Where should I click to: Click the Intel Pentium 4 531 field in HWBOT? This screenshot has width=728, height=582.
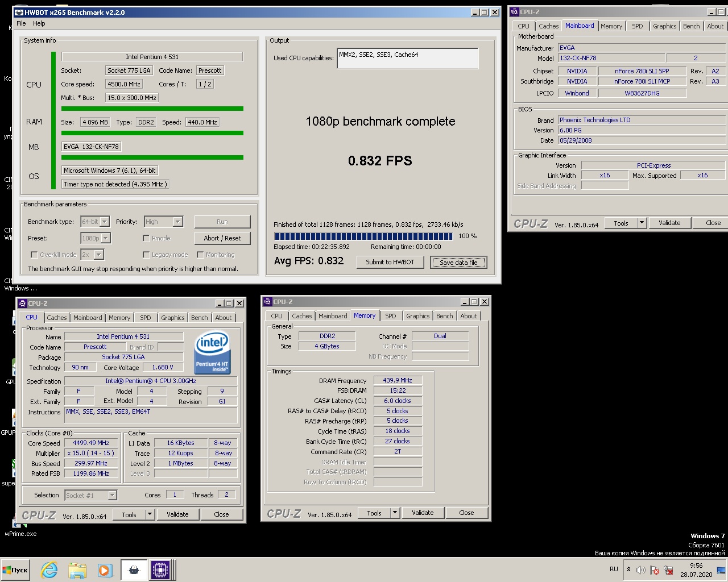tap(152, 57)
